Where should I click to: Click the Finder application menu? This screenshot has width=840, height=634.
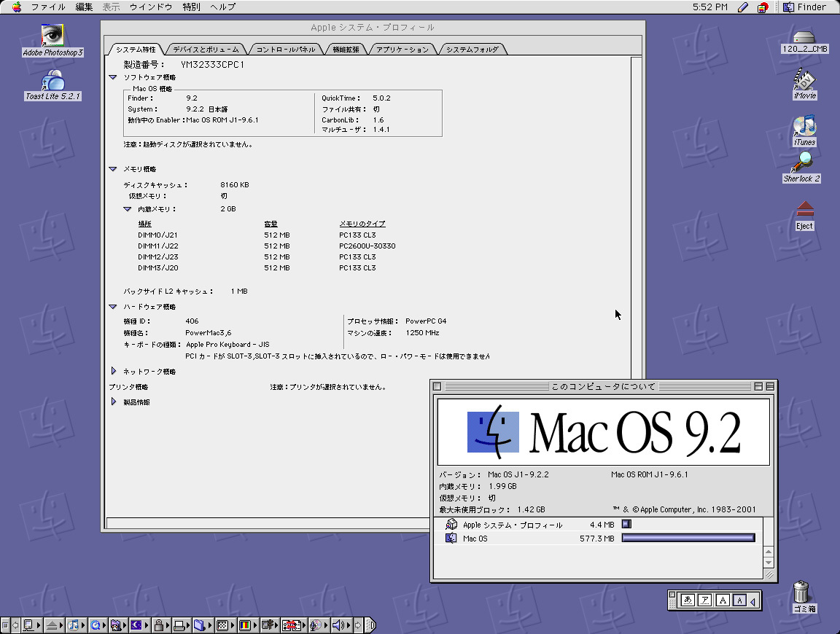pyautogui.click(x=806, y=7)
